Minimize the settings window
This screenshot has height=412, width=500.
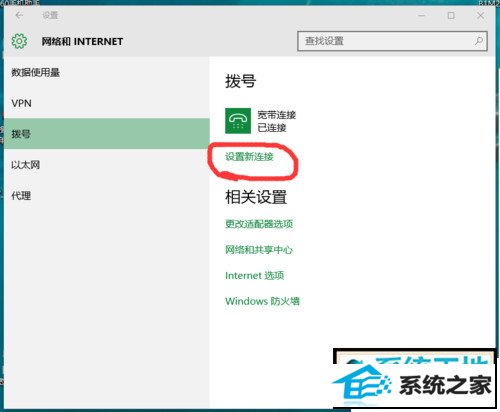(422, 15)
